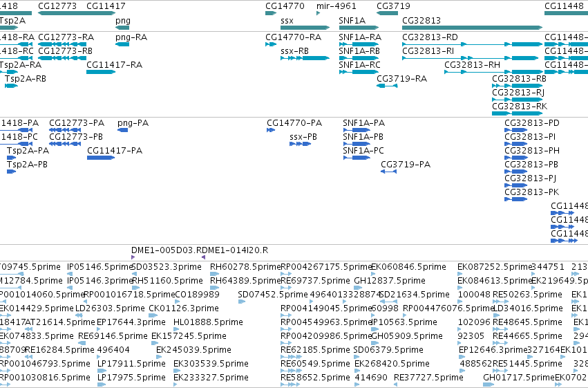Click EST RE62185.5prime

315,351
